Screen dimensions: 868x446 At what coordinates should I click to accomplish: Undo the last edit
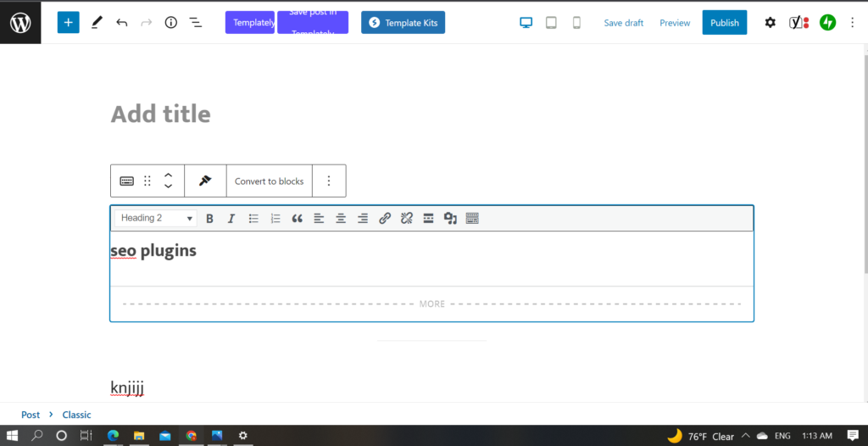[x=122, y=23]
